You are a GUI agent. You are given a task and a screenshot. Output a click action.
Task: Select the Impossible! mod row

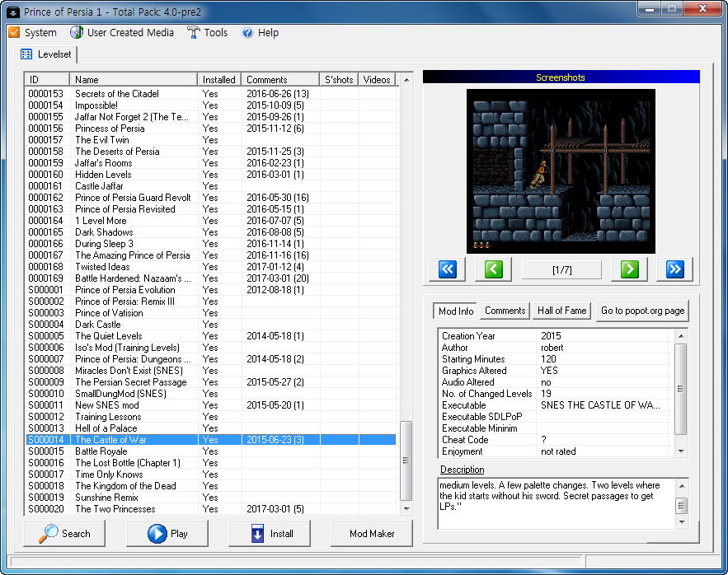point(211,105)
